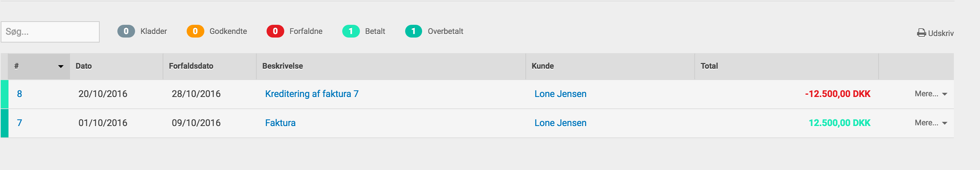This screenshot has height=170, width=980.
Task: Toggle the Godkendte filter badge
Action: [195, 31]
